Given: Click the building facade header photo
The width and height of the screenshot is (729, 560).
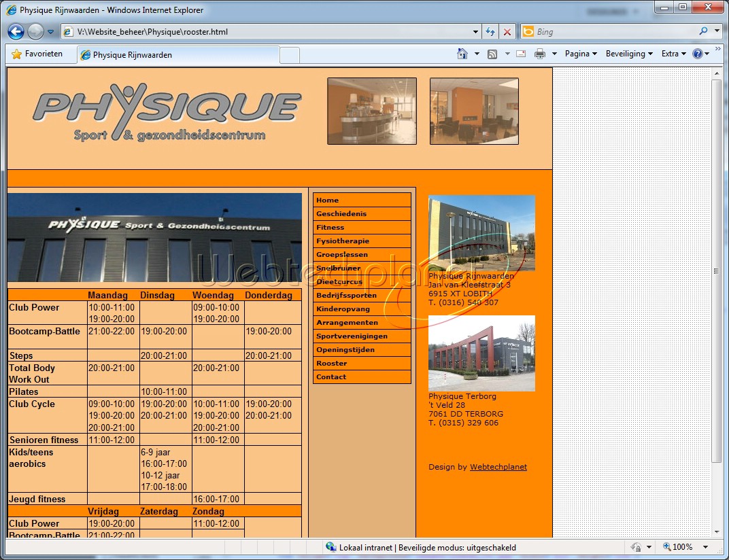Looking at the screenshot, I should click(154, 237).
